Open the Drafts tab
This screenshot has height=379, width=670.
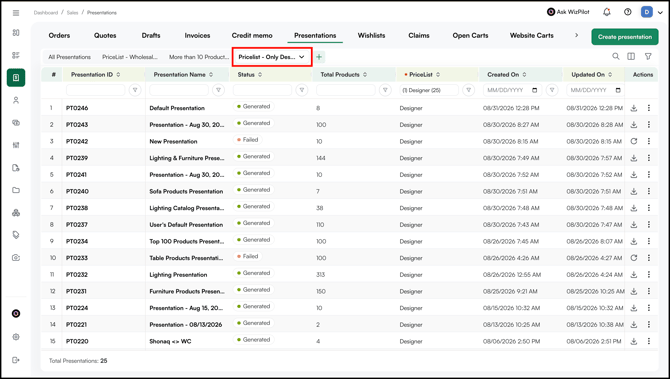click(x=151, y=35)
